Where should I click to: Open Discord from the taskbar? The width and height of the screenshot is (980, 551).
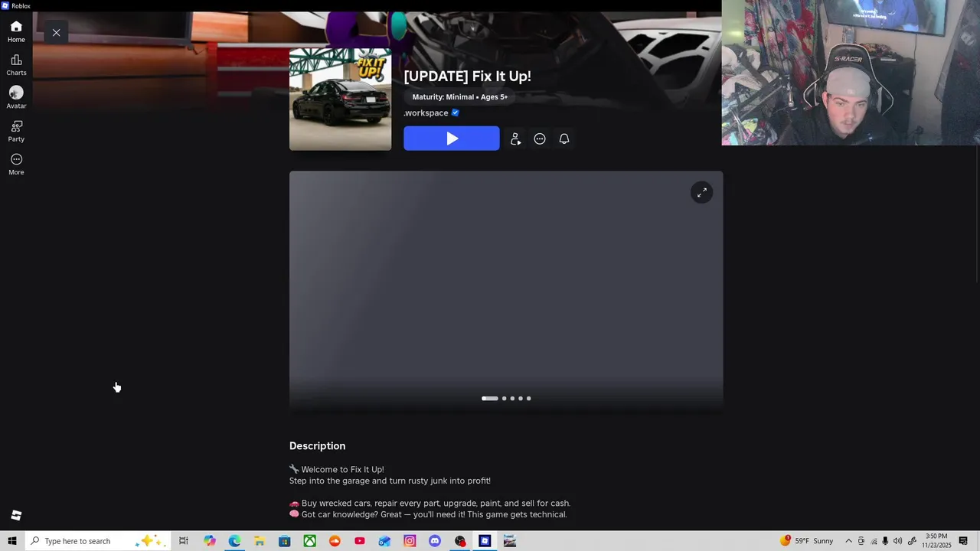(435, 541)
